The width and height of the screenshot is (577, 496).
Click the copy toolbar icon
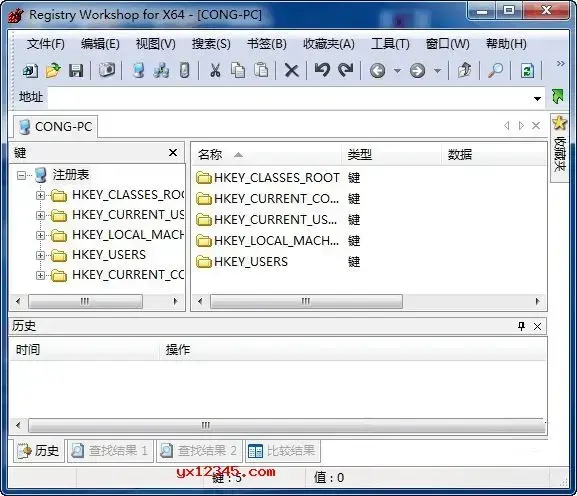pyautogui.click(x=238, y=70)
